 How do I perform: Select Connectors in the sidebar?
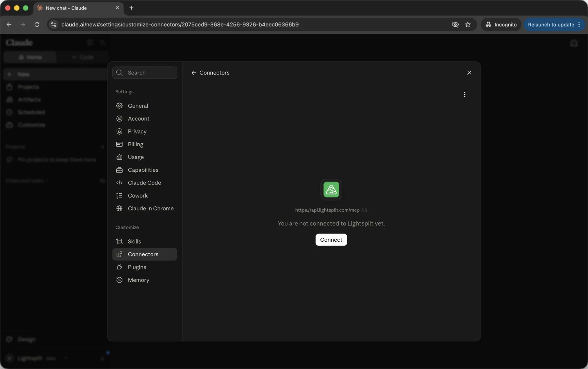pos(145,254)
